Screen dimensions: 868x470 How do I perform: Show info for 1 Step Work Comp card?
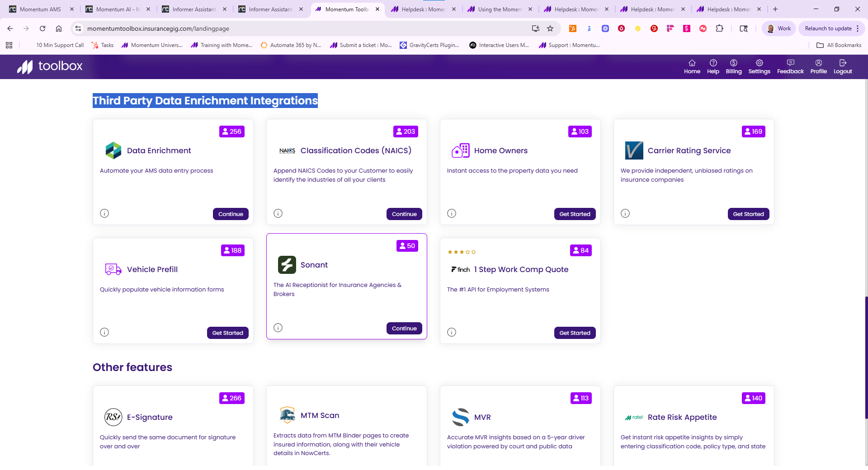click(x=452, y=332)
